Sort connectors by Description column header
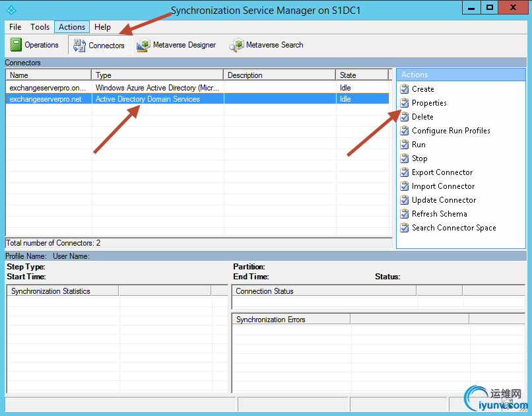Screen dimensions: 532x416 280,75
